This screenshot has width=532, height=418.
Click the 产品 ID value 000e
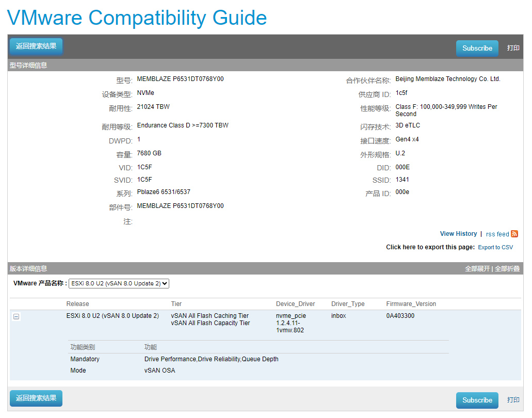402,191
